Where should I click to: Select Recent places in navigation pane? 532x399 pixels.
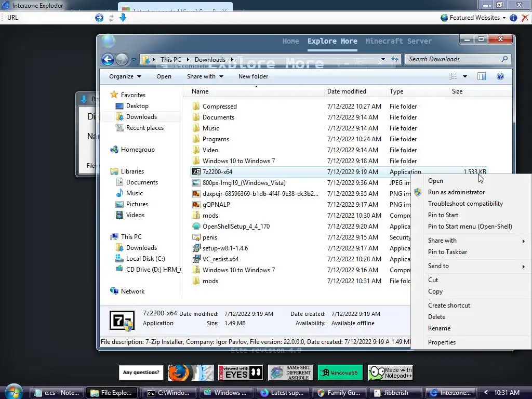[139, 128]
